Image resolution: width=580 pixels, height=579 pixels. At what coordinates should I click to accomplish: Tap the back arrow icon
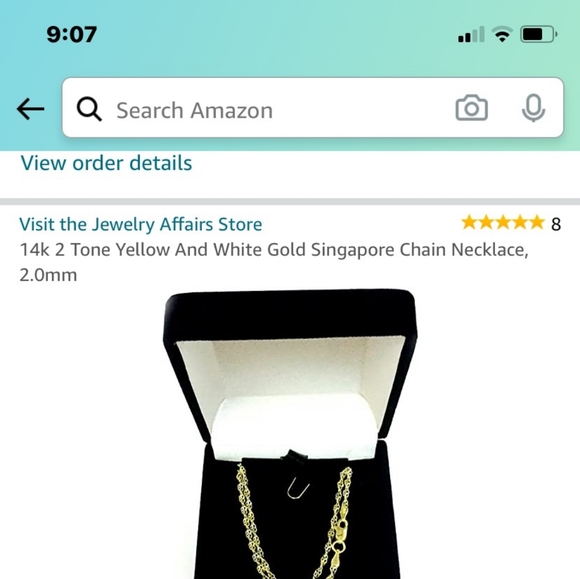30,109
